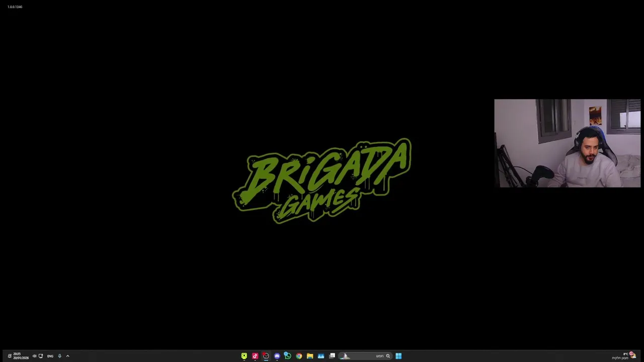Click the webcam overlay feed

[x=568, y=143]
